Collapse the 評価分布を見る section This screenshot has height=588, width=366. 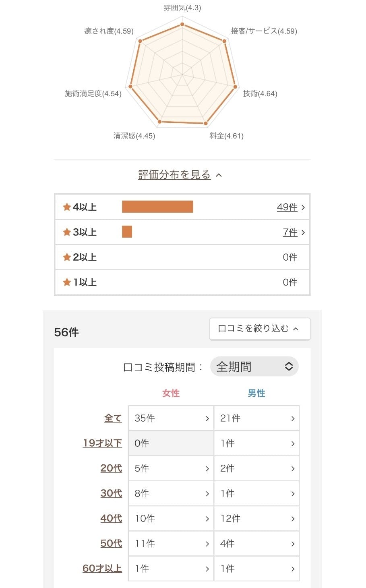[x=180, y=175]
